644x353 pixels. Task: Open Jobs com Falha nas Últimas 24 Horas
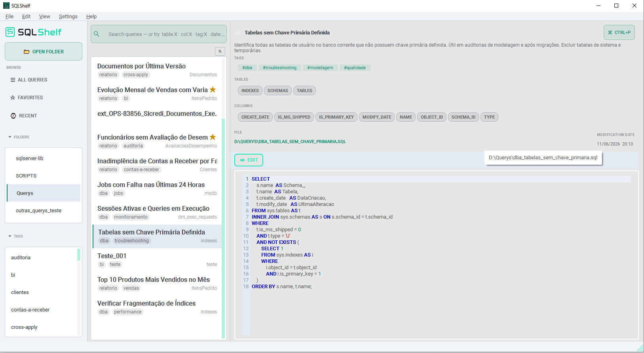(157, 189)
